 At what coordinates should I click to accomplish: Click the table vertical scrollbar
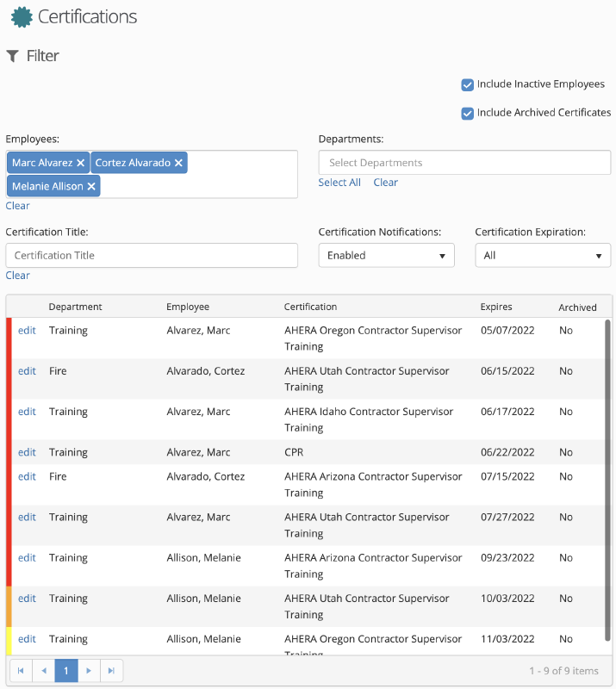click(607, 481)
